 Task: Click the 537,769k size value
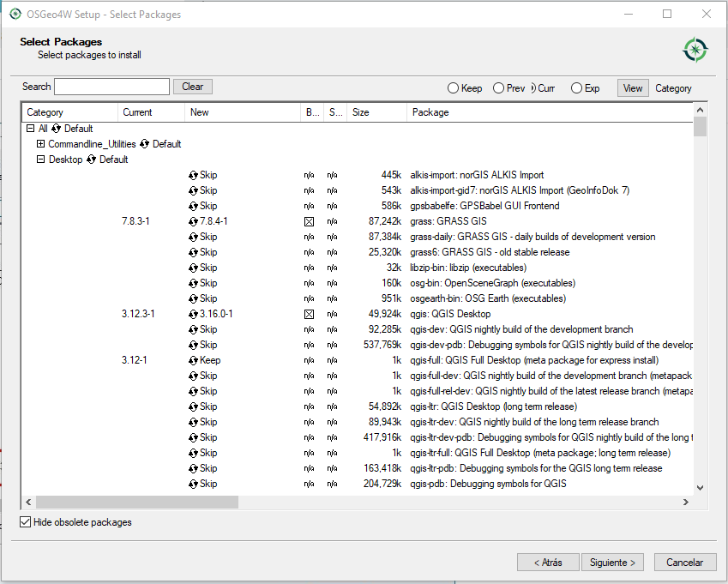pyautogui.click(x=382, y=345)
